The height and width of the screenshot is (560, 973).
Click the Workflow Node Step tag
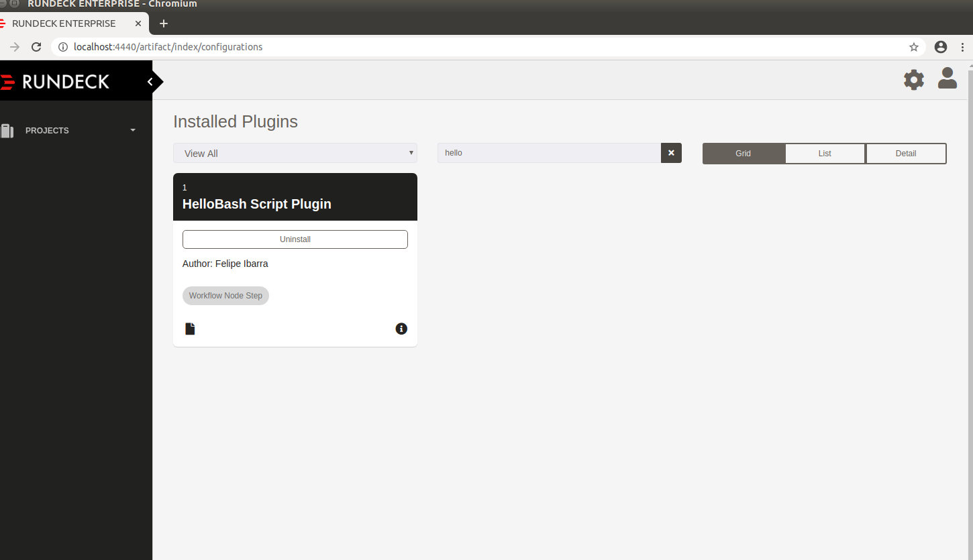coord(225,295)
